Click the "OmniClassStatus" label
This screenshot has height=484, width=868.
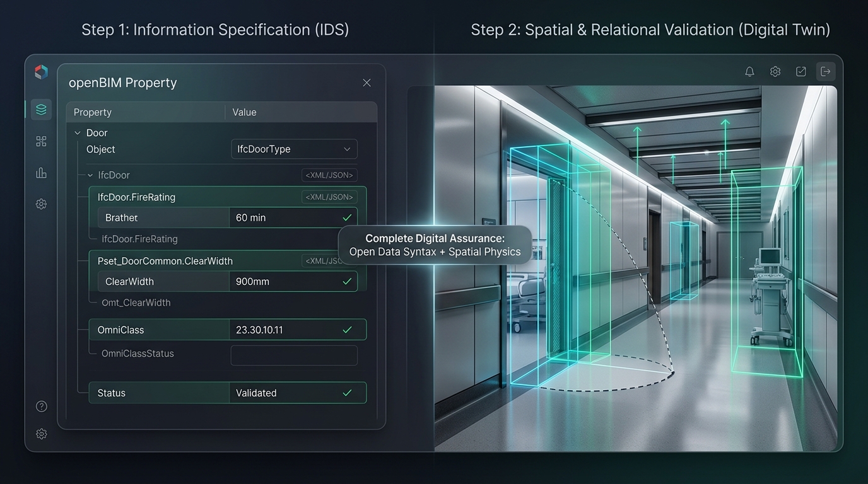[138, 354]
